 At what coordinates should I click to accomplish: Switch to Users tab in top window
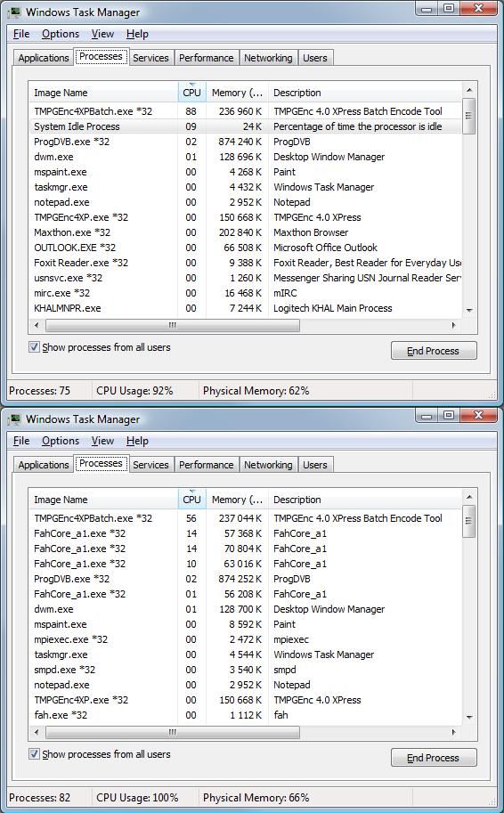(x=315, y=58)
